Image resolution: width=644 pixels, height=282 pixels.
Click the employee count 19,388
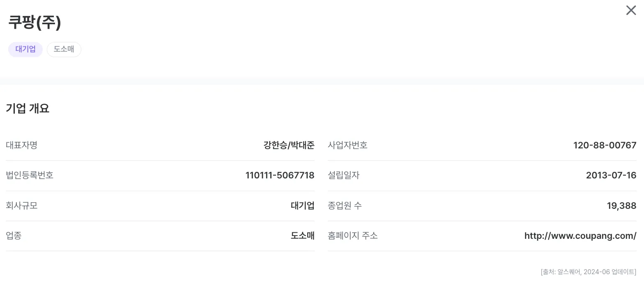pos(621,206)
